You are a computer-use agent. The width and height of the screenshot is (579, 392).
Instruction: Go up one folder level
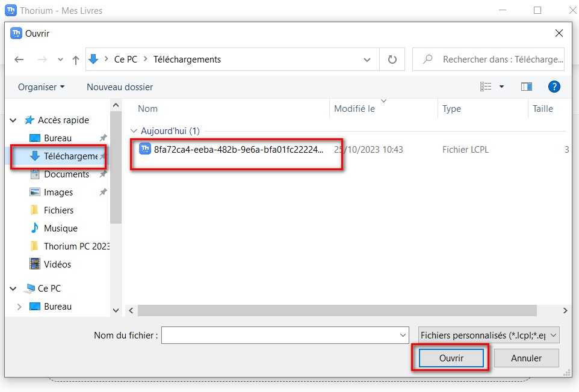pyautogui.click(x=76, y=60)
